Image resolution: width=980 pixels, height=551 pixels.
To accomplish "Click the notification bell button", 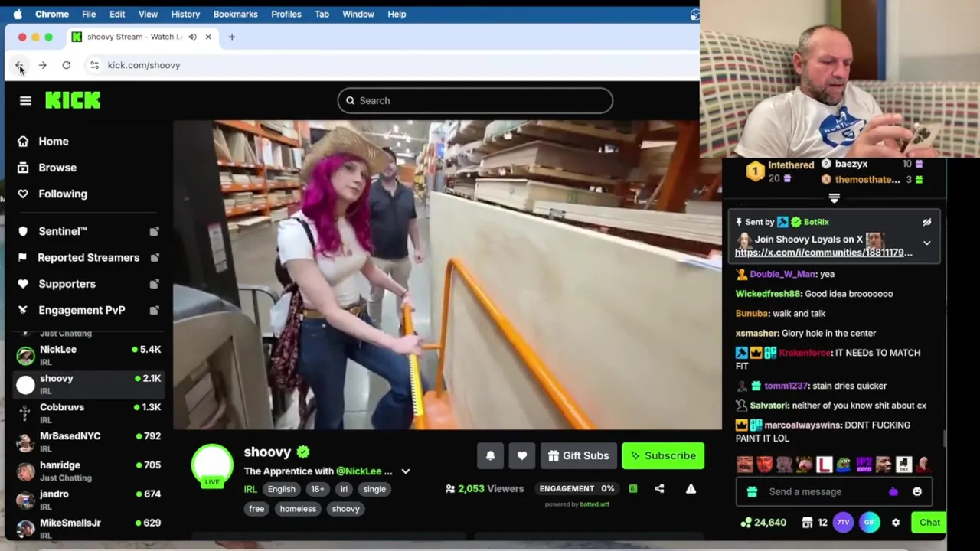I will [491, 455].
